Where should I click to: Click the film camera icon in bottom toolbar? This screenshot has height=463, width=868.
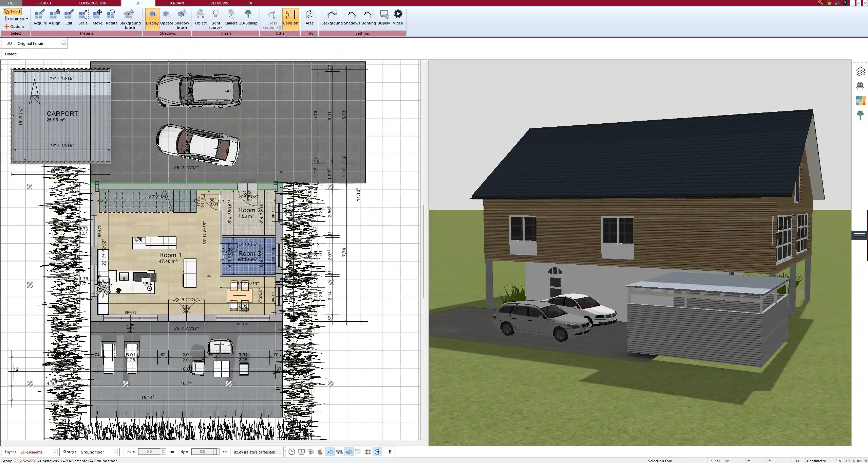(x=311, y=452)
